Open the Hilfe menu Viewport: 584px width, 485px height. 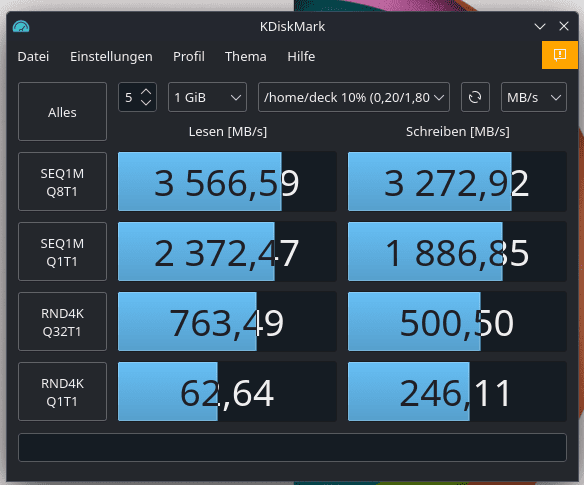301,57
